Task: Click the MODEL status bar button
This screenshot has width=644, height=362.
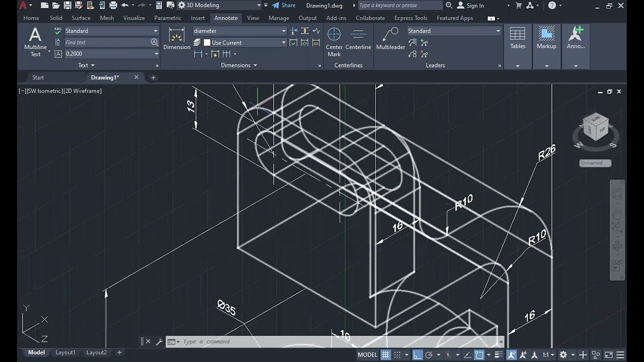Action: [367, 355]
